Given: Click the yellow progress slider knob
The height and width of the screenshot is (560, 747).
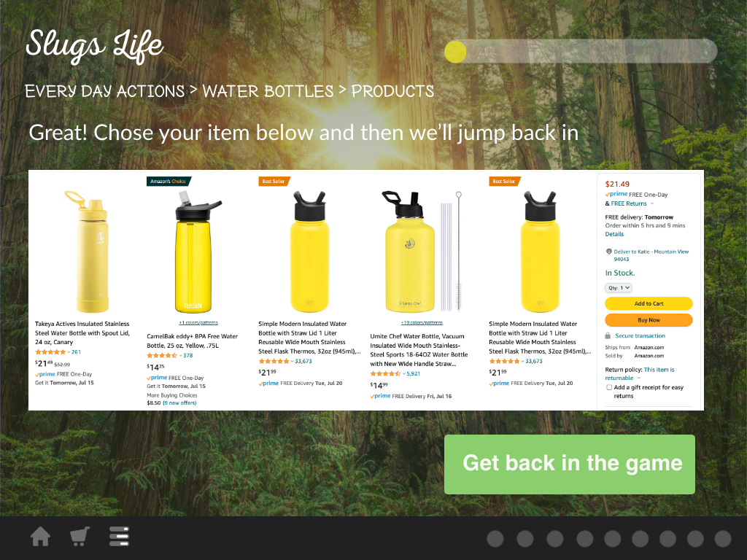Looking at the screenshot, I should pos(455,52).
